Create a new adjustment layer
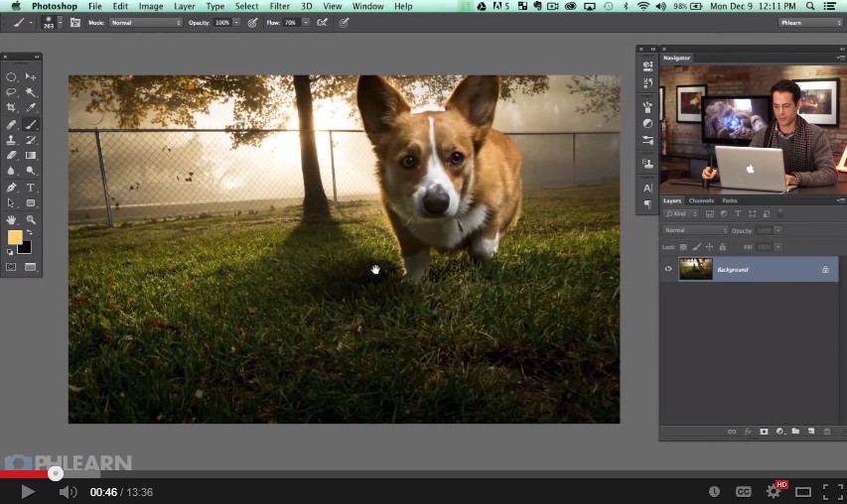Image resolution: width=847 pixels, height=504 pixels. [779, 432]
